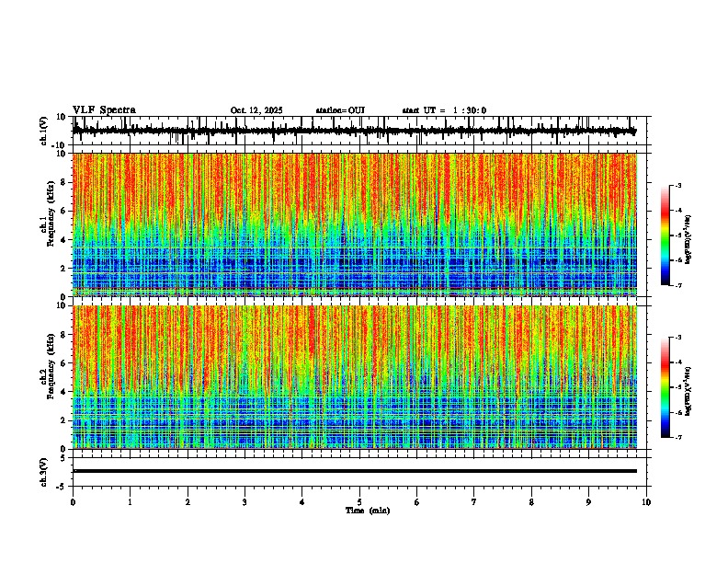Click the "2" kHz tick on ch.1 spectrogram
Screen dimensions: 728x563
[x=63, y=268]
